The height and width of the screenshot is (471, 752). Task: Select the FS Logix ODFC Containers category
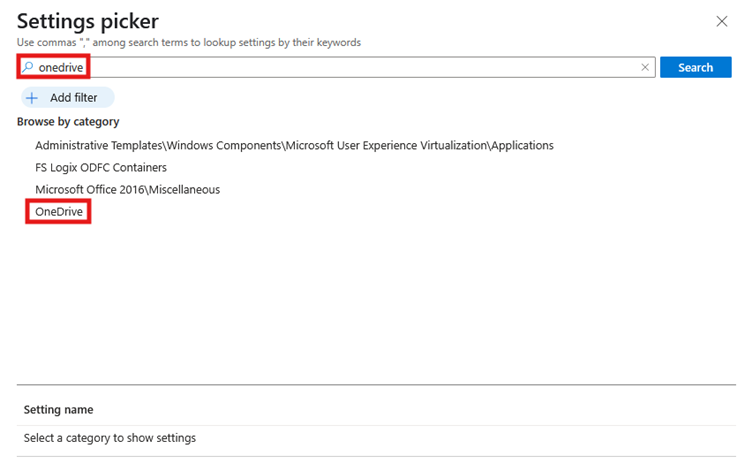(x=101, y=167)
